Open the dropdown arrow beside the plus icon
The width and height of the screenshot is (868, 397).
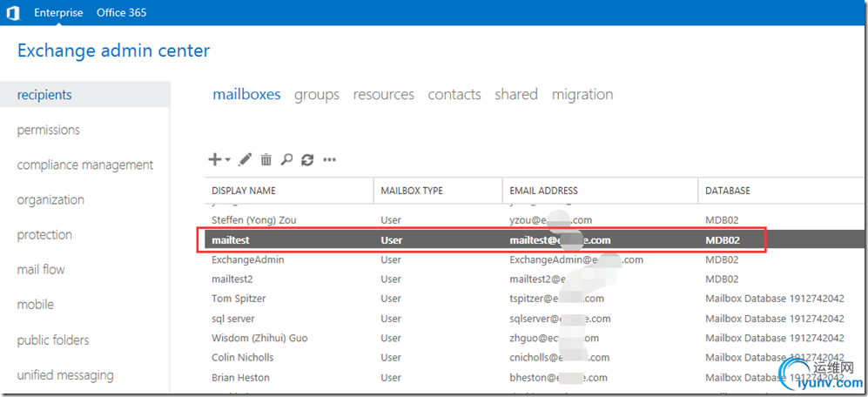click(227, 160)
